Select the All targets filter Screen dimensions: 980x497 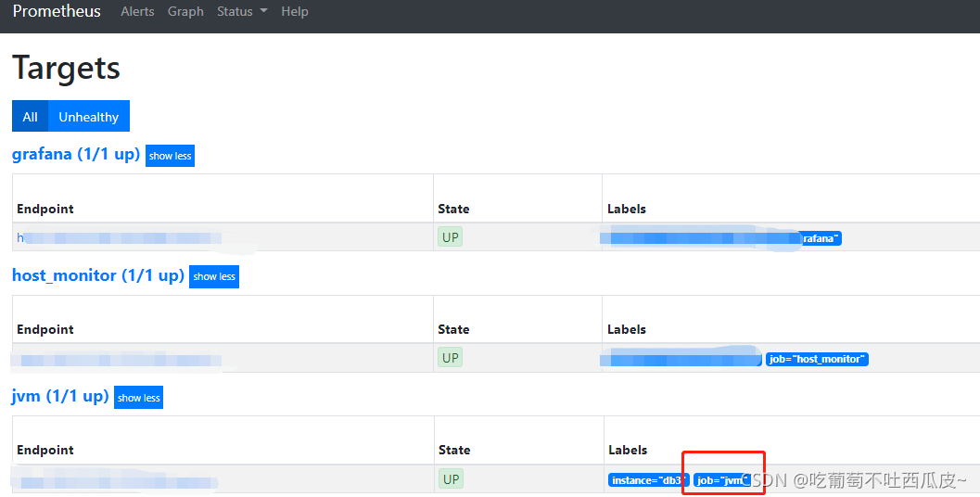click(x=30, y=116)
